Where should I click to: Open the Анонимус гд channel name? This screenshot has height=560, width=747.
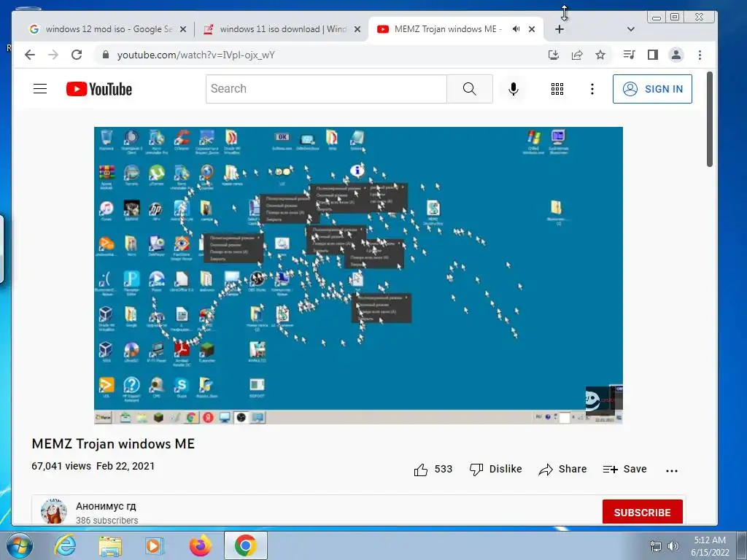tap(106, 506)
